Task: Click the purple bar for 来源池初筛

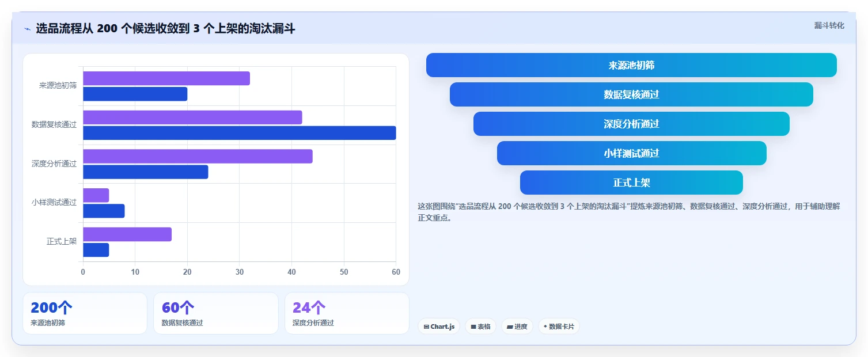Action: click(x=166, y=78)
